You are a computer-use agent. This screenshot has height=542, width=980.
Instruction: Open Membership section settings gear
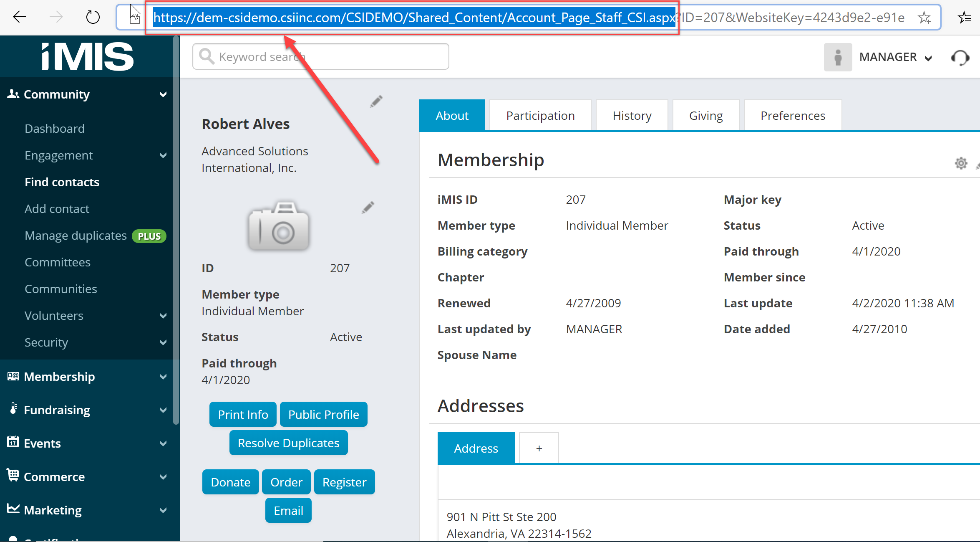point(961,163)
